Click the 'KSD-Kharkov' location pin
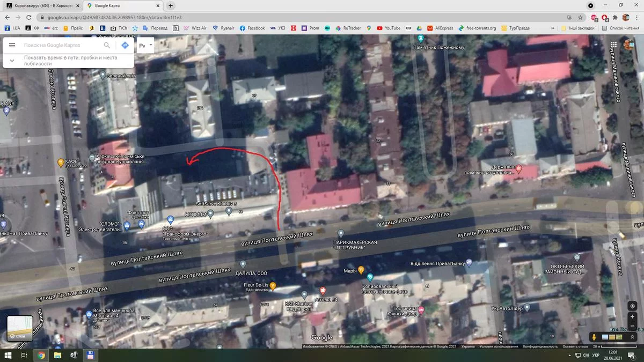644x362 pixels. [x=304, y=295]
